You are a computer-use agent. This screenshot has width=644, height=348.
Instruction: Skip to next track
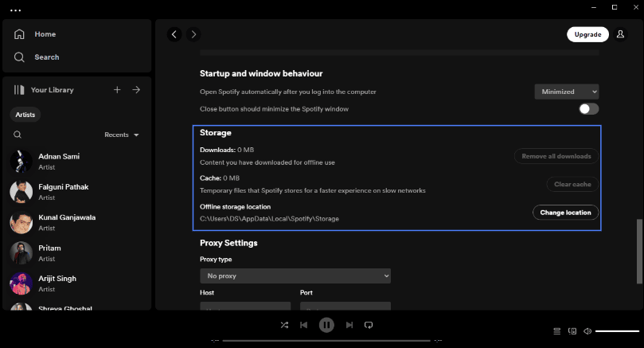point(349,325)
